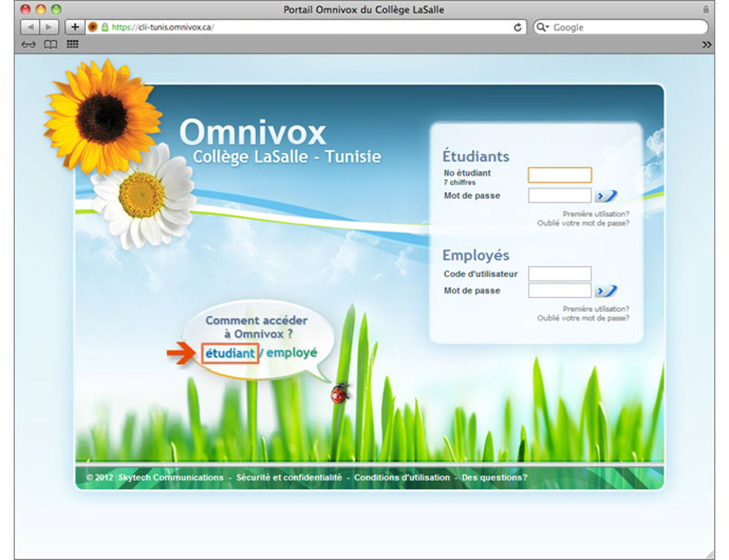Open Des questions? footer link
729x560 pixels.
coord(495,477)
